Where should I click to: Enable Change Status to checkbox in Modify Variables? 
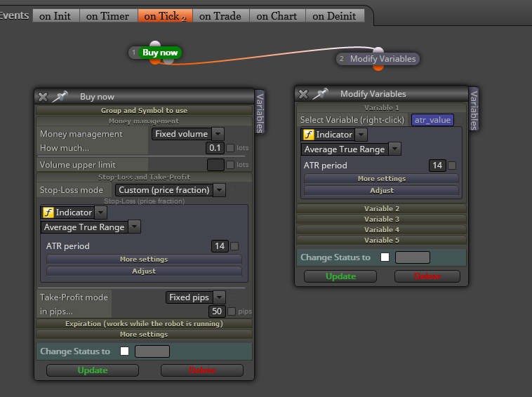(x=385, y=257)
